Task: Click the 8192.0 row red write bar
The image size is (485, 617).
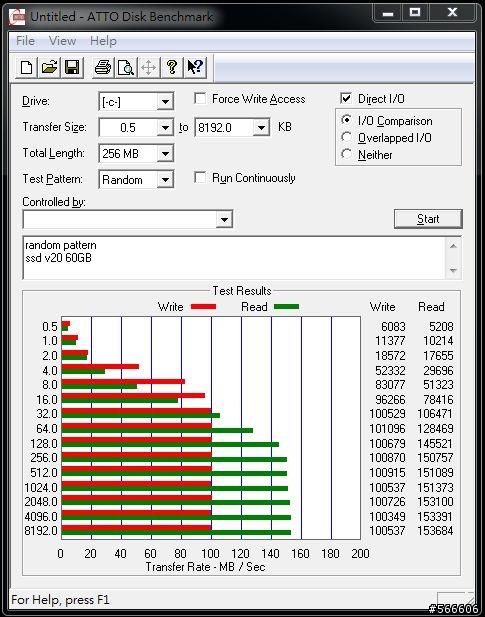Action: pyautogui.click(x=136, y=528)
